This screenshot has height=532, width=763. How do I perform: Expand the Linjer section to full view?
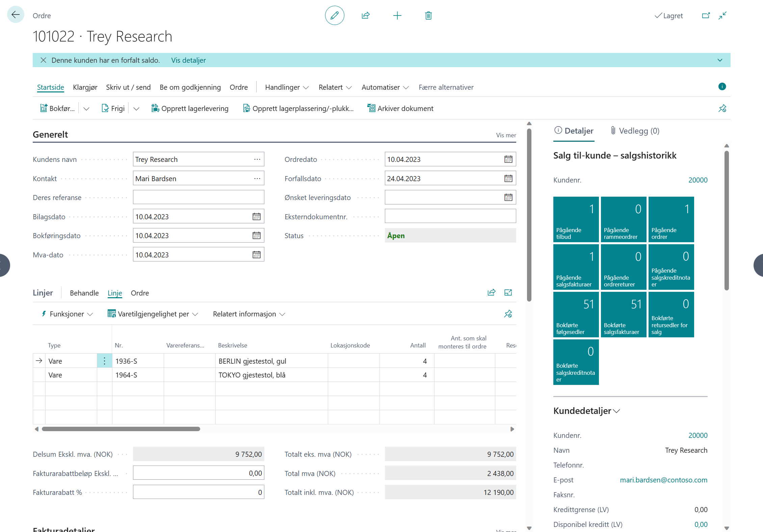(x=508, y=292)
